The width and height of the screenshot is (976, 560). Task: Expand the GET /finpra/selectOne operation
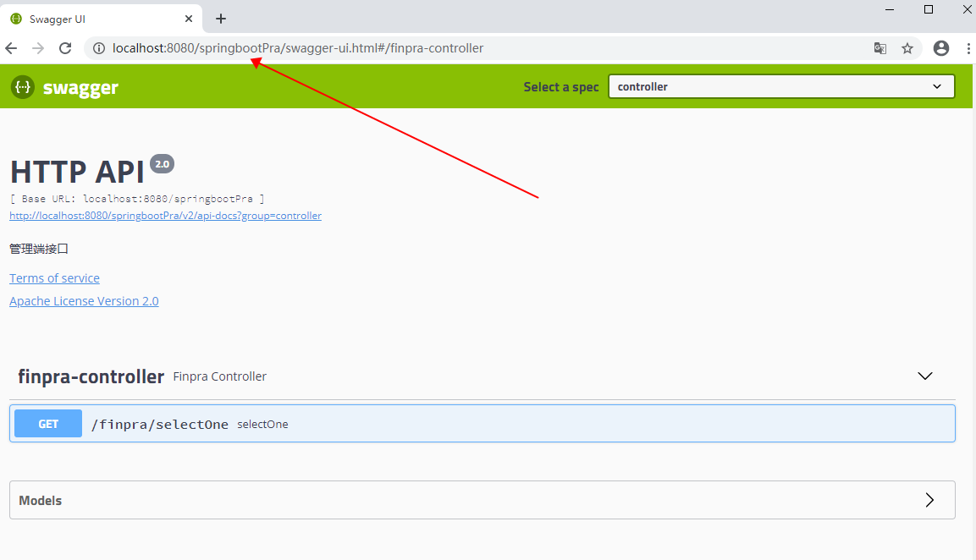[x=482, y=424]
